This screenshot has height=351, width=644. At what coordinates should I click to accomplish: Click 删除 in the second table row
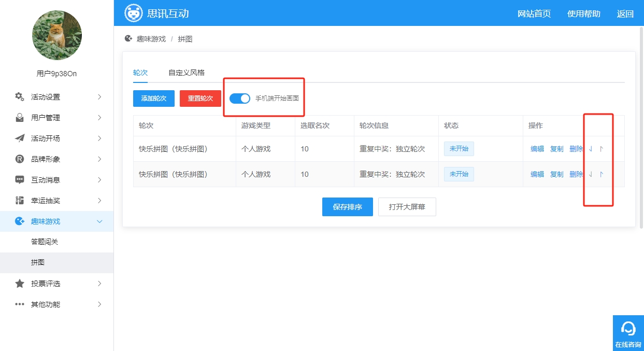[576, 174]
